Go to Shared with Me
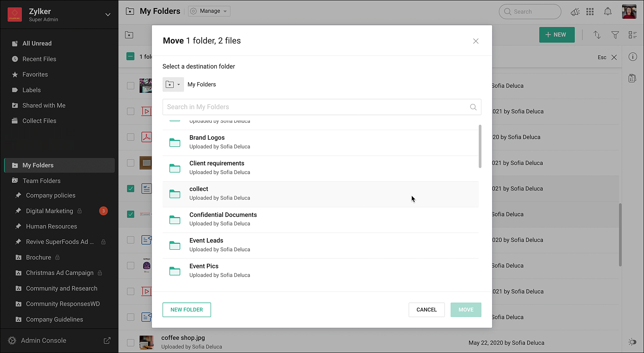Viewport: 644px width, 353px height. [44, 106]
